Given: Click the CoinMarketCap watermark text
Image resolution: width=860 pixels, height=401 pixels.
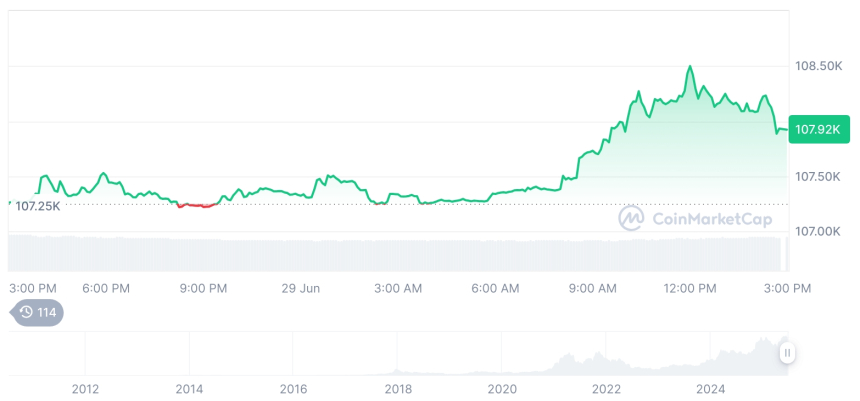Looking at the screenshot, I should coord(712,219).
